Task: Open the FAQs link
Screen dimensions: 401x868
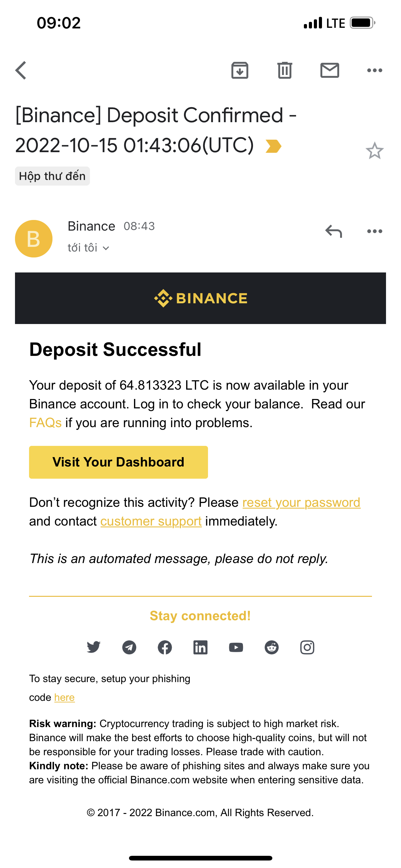Action: pyautogui.click(x=45, y=423)
